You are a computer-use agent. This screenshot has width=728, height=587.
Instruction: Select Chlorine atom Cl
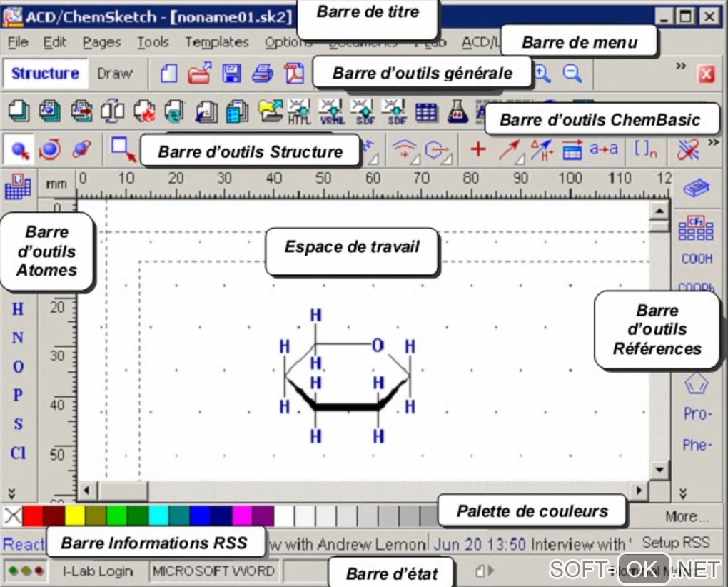(x=18, y=453)
